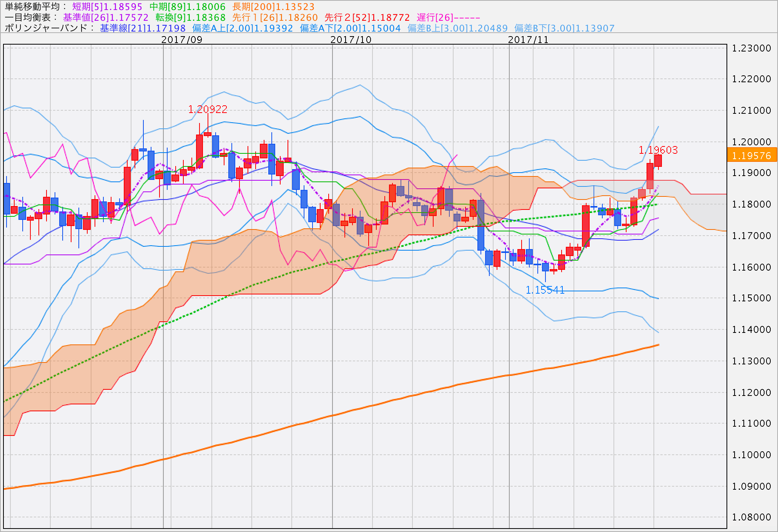Click the 1.23000 price axis label
This screenshot has height=532, width=778.
pyautogui.click(x=751, y=48)
